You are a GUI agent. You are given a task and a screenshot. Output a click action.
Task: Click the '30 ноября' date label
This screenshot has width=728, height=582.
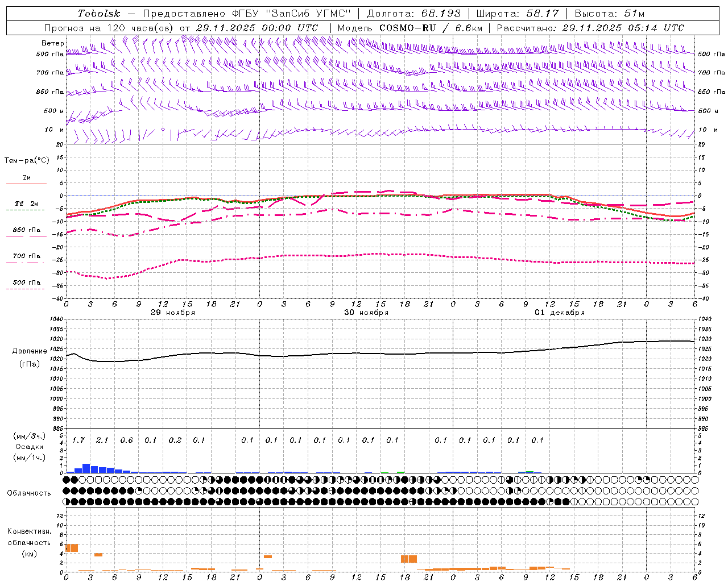(366, 313)
